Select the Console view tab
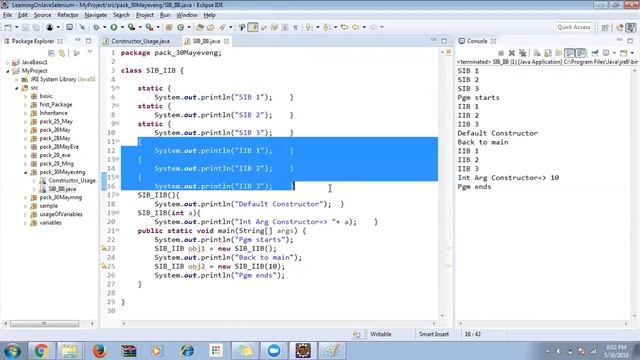Screen dimensions: 640x360 (477, 41)
